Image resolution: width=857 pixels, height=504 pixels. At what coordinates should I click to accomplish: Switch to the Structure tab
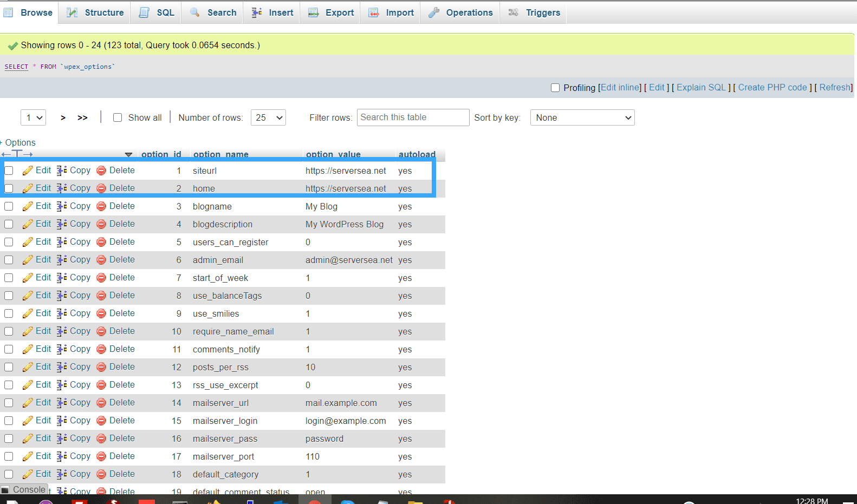95,12
